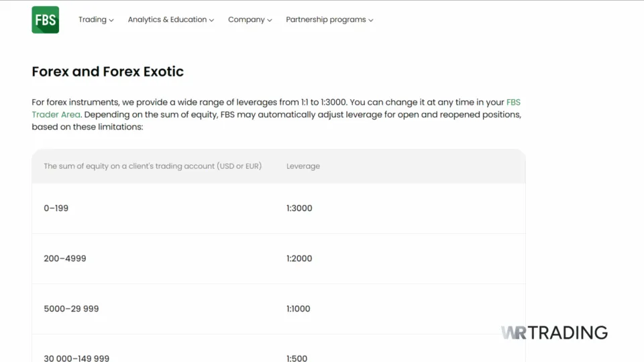Select the equity column header text
Viewport: 644px width, 362px height.
(153, 166)
